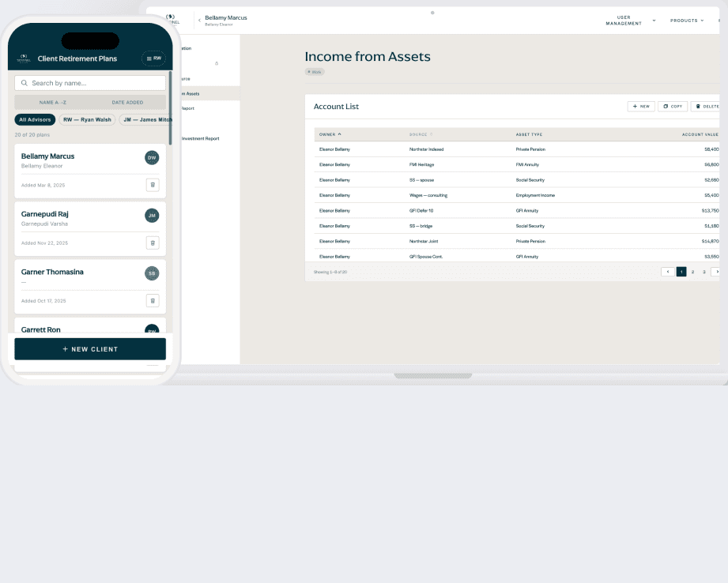Click the FMI Annuity asset type cell
The width and height of the screenshot is (728, 583).
point(527,165)
